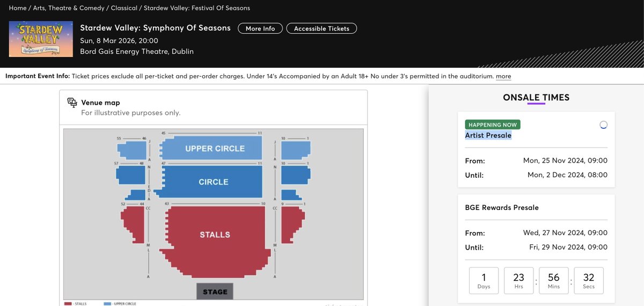Click the venue map icon
644x306 pixels.
(x=72, y=103)
